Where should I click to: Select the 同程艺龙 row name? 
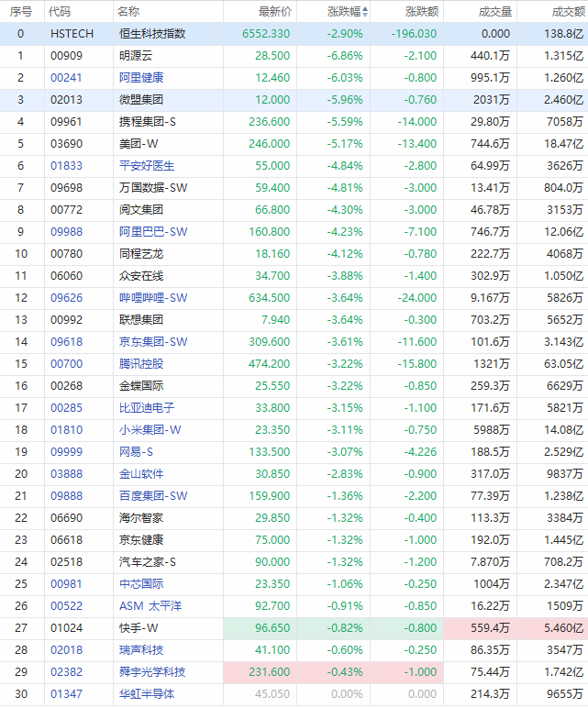141,254
